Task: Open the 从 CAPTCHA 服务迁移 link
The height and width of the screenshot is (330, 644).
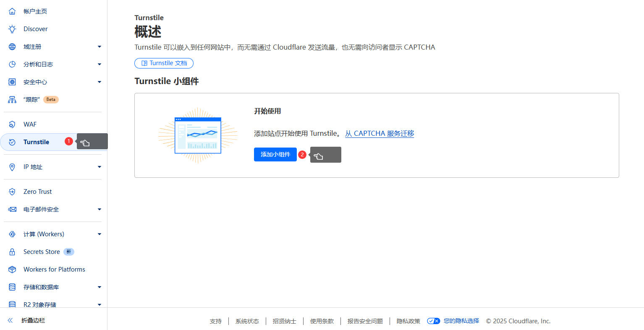Action: [380, 134]
